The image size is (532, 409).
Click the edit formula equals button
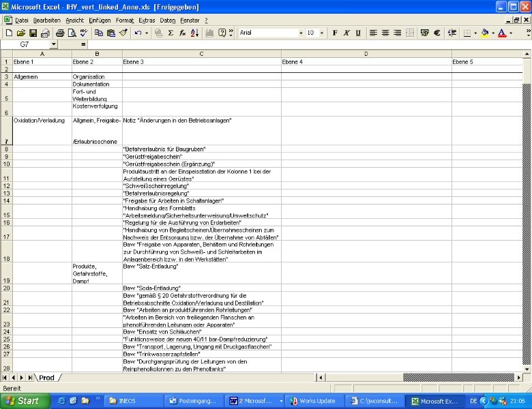[83, 44]
